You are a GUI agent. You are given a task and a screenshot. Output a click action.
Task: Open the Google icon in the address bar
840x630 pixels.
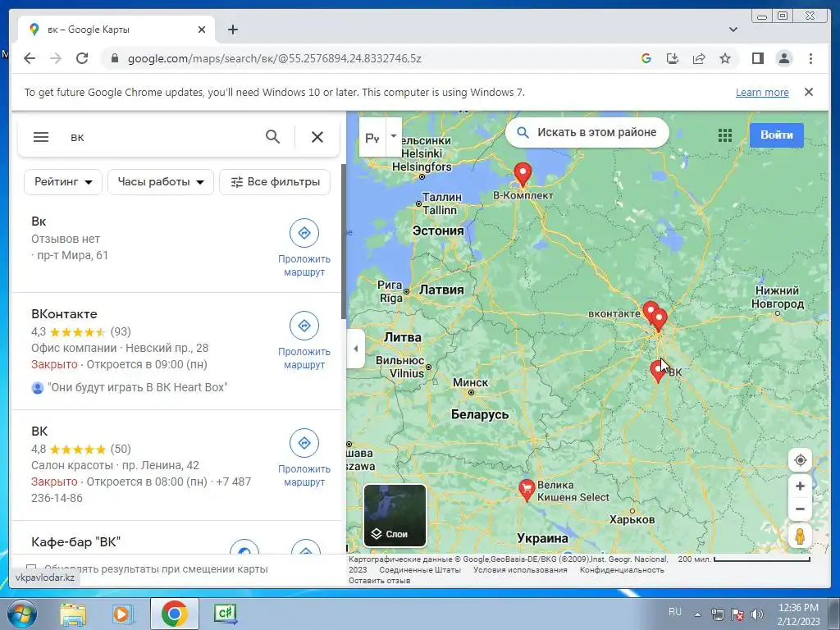646,58
